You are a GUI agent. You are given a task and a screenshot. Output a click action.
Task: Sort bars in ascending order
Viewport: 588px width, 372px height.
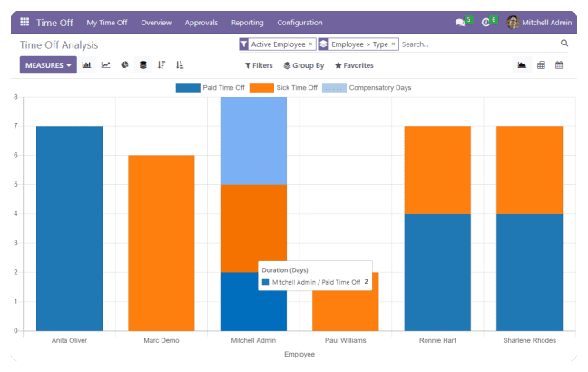coord(180,65)
